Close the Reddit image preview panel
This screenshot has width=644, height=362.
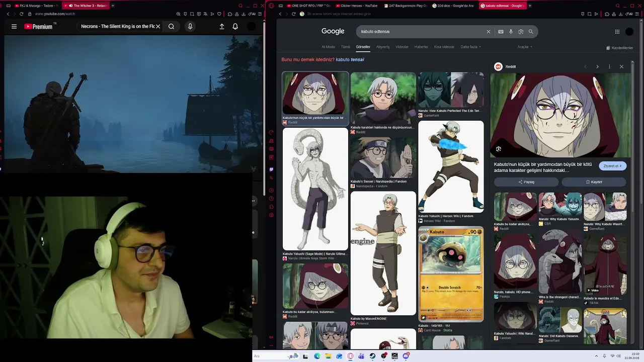coord(621,66)
